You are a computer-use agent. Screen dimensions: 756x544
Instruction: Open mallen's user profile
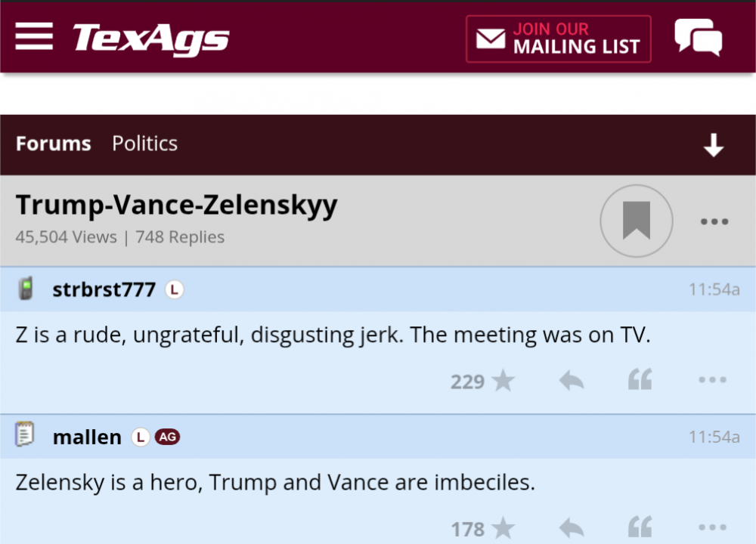[x=87, y=437]
